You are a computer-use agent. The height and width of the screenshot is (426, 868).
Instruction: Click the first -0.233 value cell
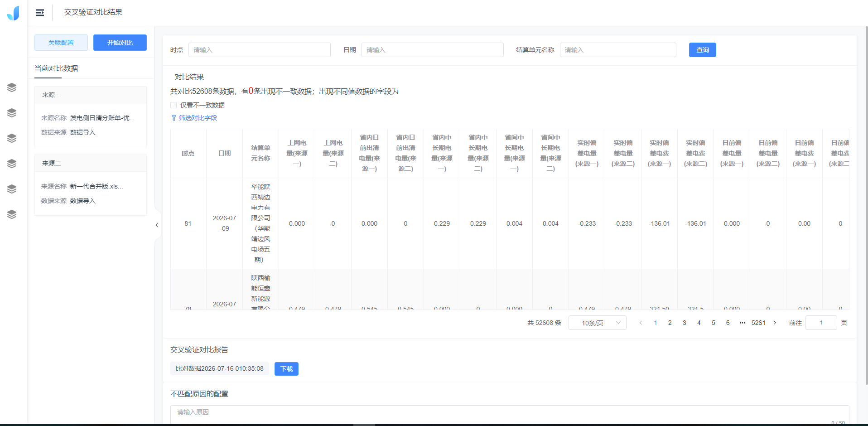coord(587,223)
